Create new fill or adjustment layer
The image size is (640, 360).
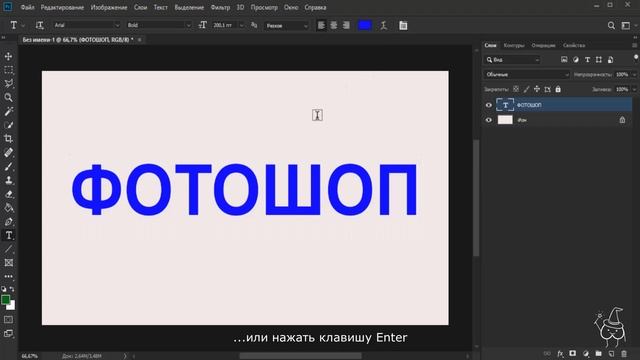[x=586, y=353]
